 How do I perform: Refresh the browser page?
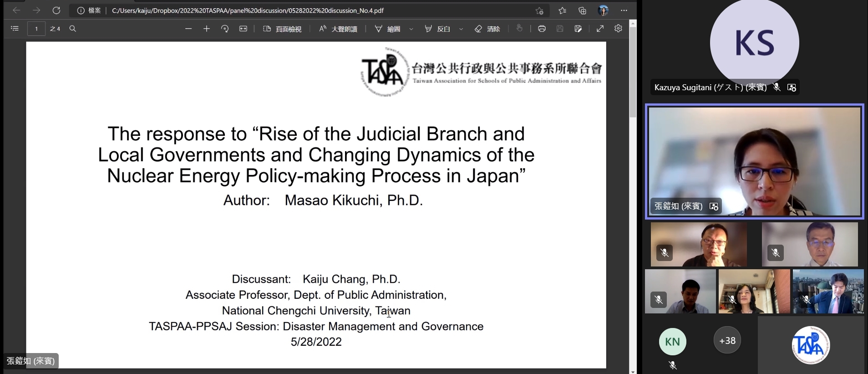(x=56, y=10)
